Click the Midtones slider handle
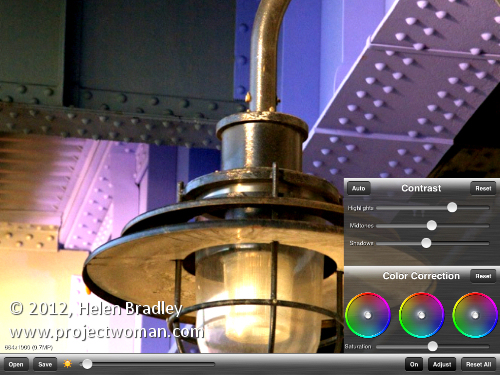The width and height of the screenshot is (500, 375). point(432,225)
